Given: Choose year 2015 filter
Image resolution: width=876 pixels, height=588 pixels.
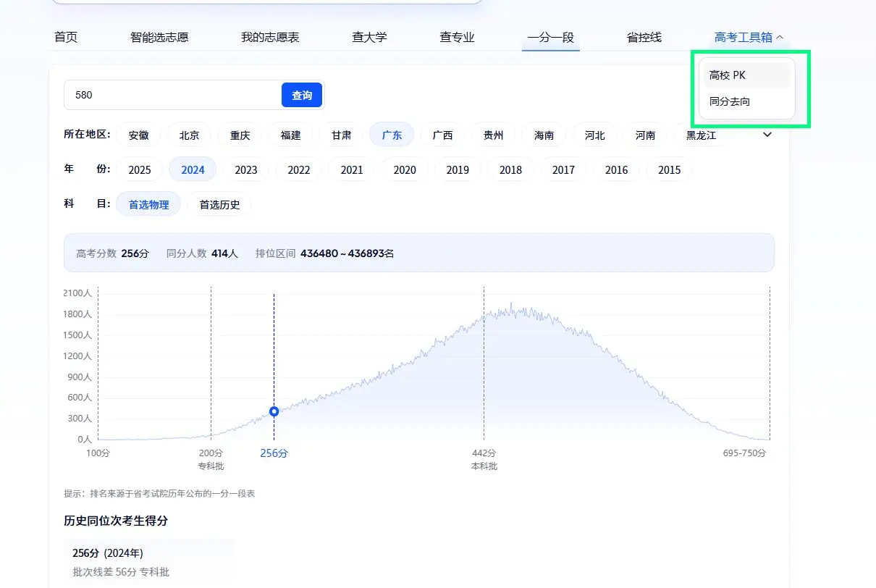Looking at the screenshot, I should (669, 170).
